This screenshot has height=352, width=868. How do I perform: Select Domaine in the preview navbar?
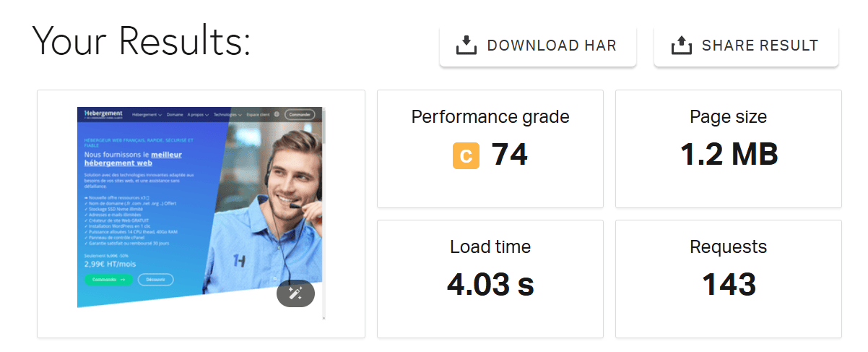[x=175, y=114]
